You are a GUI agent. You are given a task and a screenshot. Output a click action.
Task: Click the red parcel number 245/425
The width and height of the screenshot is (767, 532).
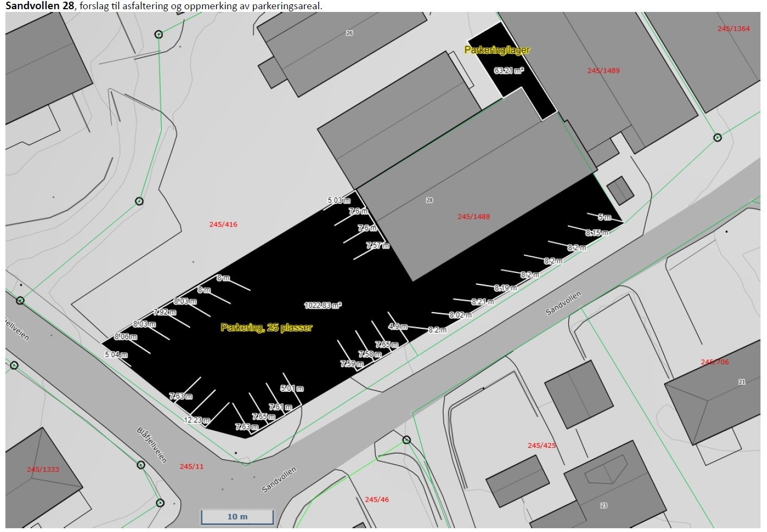coord(542,446)
